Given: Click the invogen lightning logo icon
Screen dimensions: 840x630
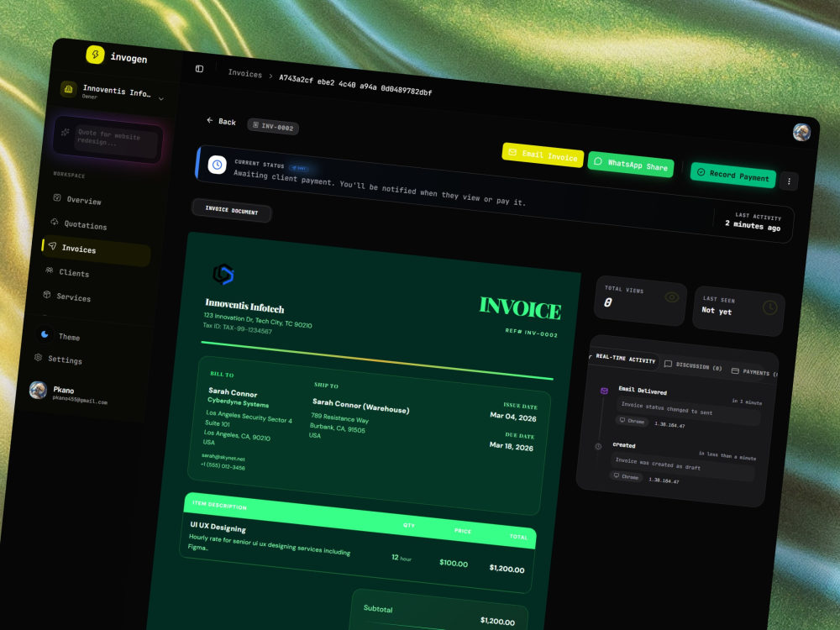Looking at the screenshot, I should (95, 54).
